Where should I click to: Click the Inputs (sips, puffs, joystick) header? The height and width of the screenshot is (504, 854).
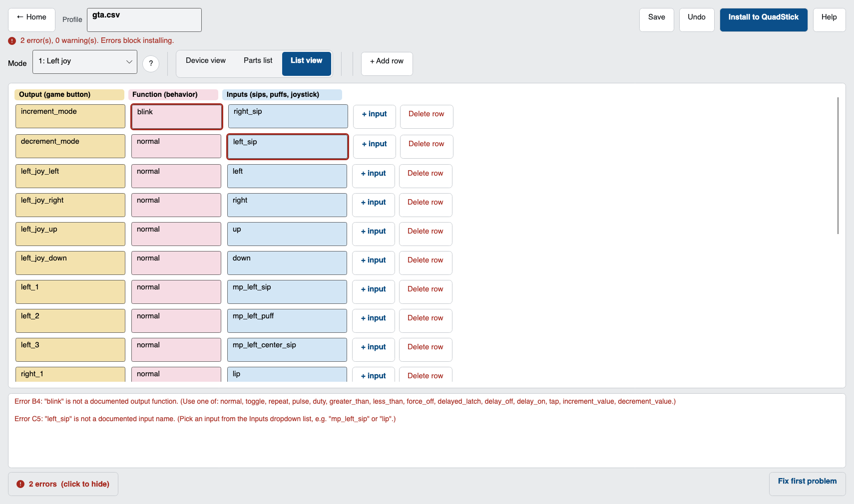pos(282,95)
